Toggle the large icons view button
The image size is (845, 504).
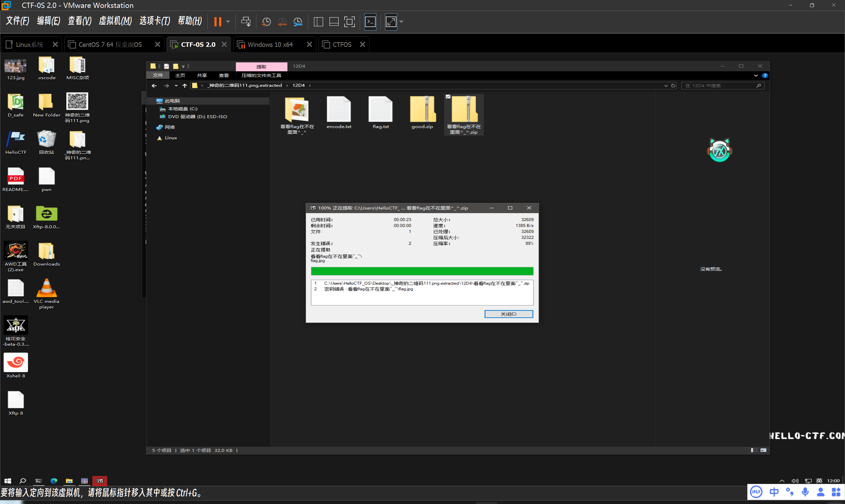coord(763,450)
